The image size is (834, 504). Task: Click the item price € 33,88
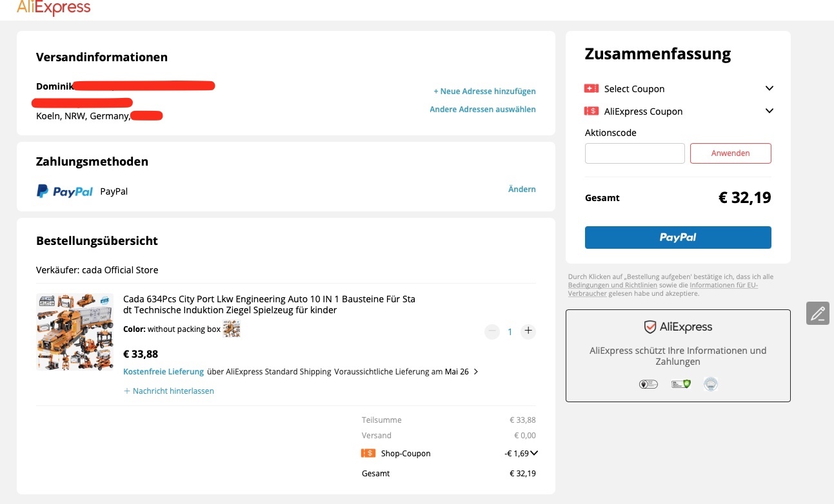pos(141,354)
